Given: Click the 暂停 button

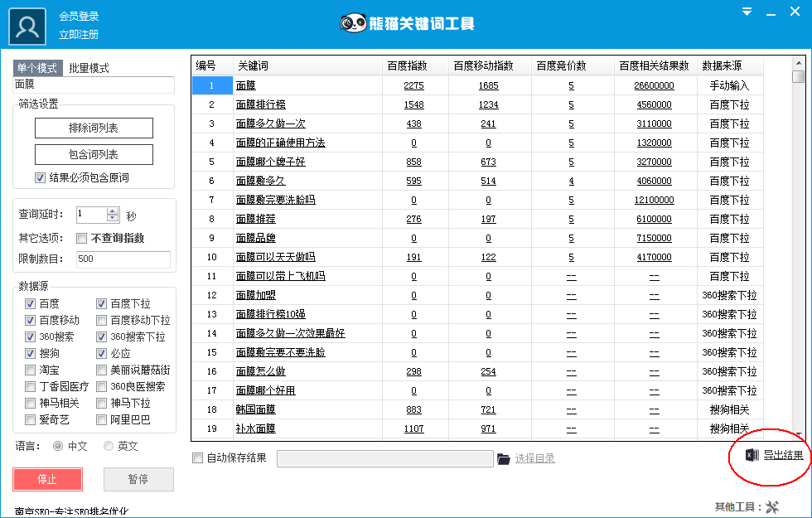Looking at the screenshot, I should point(138,479).
